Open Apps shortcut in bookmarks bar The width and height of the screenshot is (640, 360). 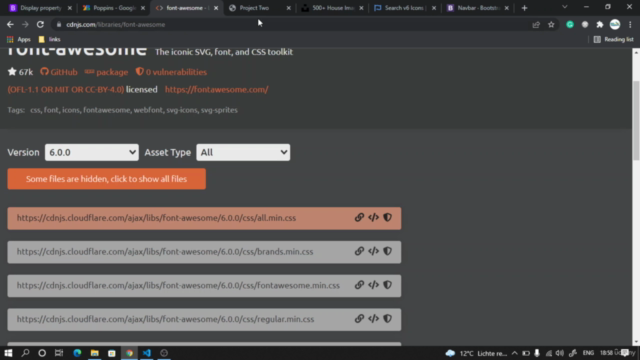[19, 39]
